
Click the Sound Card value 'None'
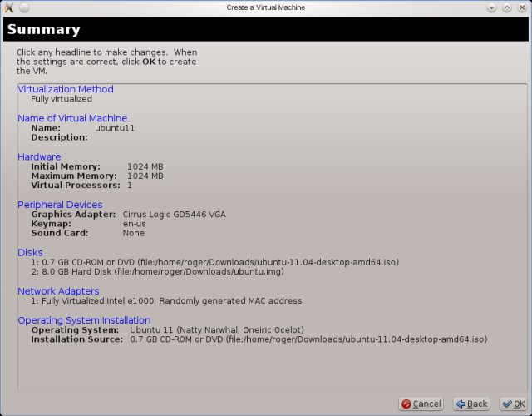tap(134, 233)
